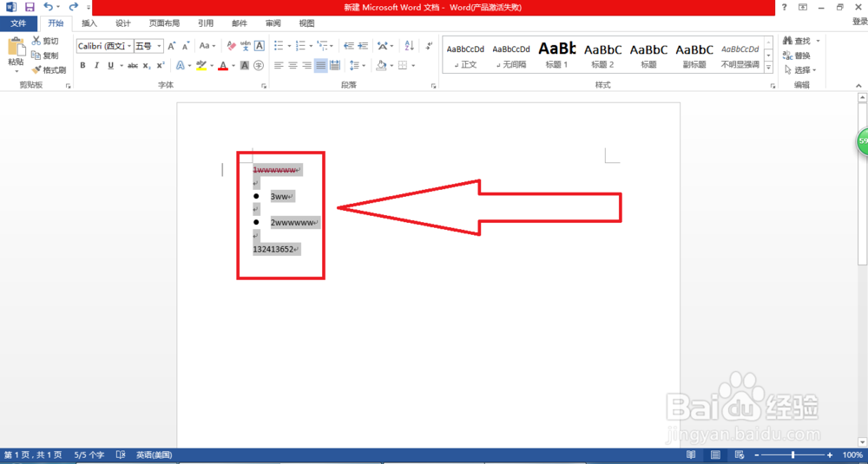Center align the text
The image size is (868, 464).
(x=293, y=65)
